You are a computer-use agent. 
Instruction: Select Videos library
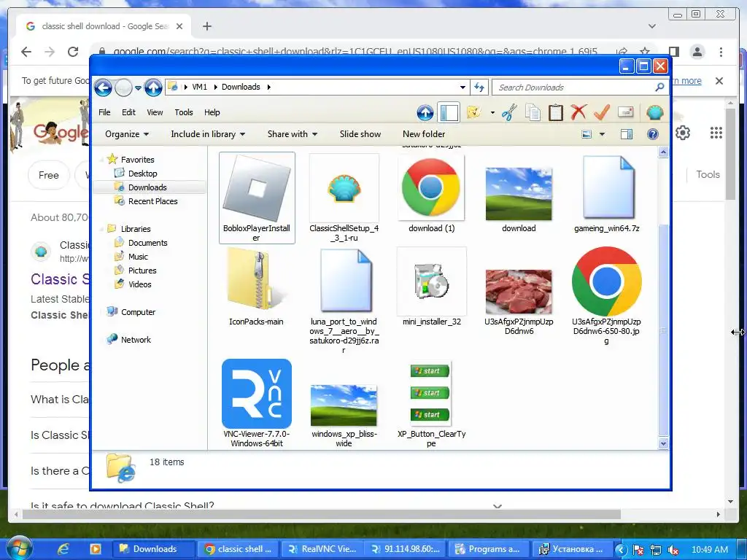click(139, 284)
